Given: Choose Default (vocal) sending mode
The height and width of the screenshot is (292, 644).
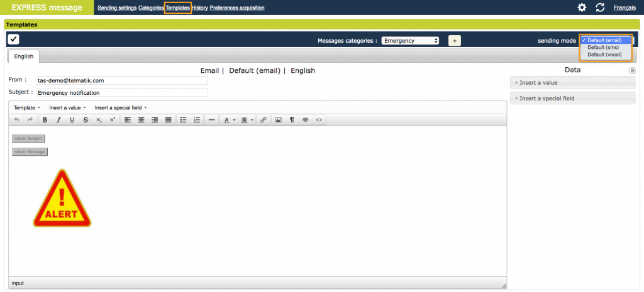Looking at the screenshot, I should (605, 54).
